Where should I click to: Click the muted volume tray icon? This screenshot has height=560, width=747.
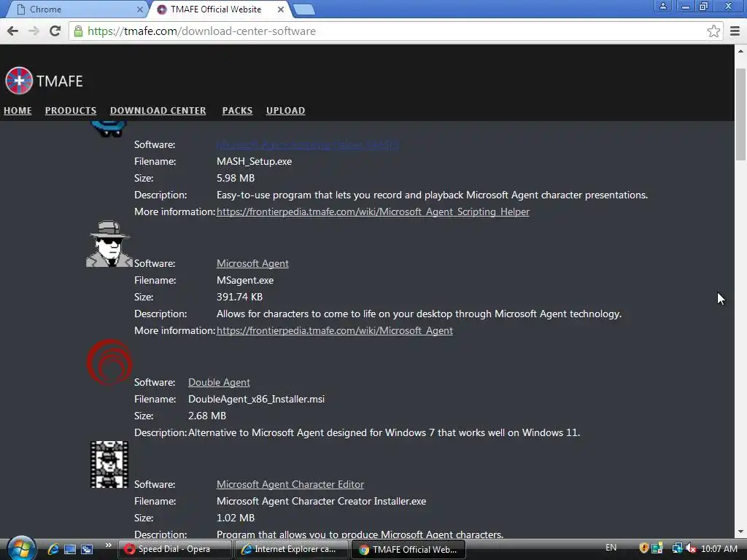[x=690, y=548]
